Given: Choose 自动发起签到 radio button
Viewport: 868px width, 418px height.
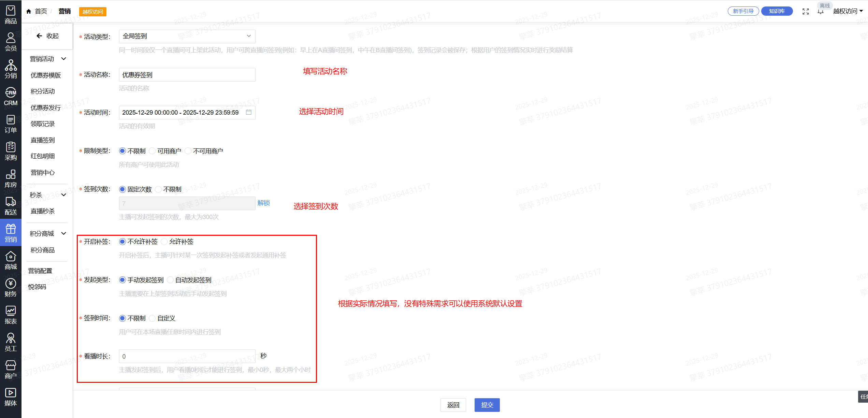Looking at the screenshot, I should tap(170, 280).
